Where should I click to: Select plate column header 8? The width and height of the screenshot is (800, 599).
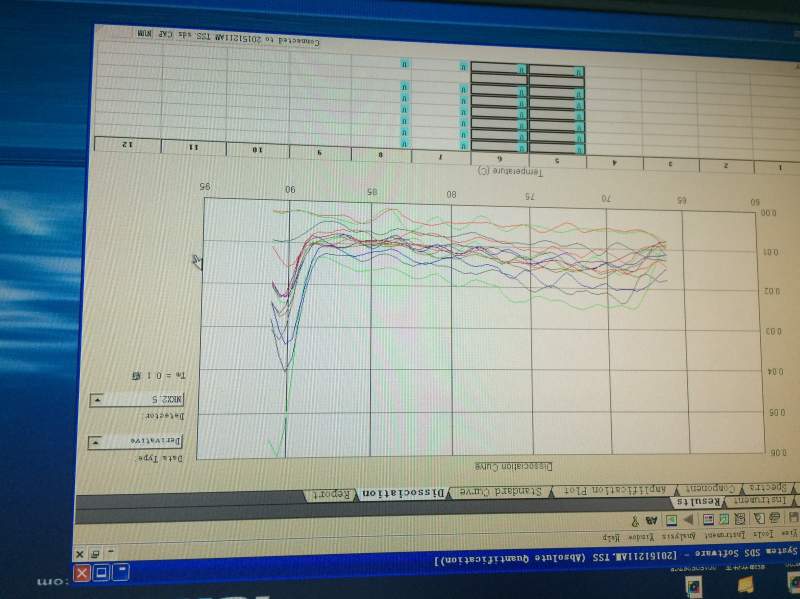coord(381,154)
